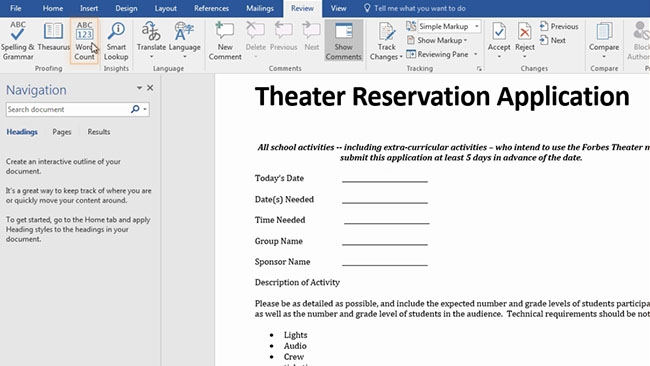
Task: Click the Audio bullet item
Action: (295, 346)
